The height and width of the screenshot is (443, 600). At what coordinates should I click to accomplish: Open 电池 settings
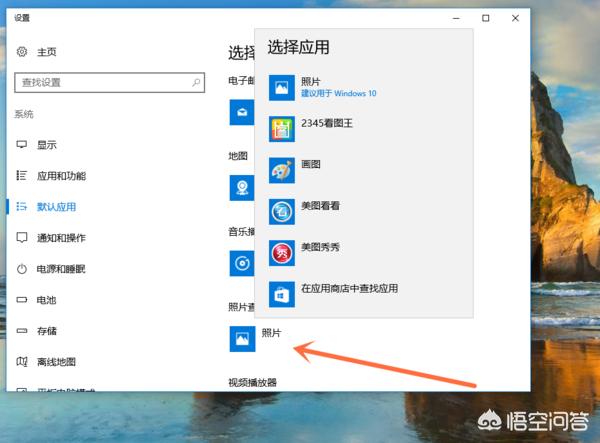46,300
